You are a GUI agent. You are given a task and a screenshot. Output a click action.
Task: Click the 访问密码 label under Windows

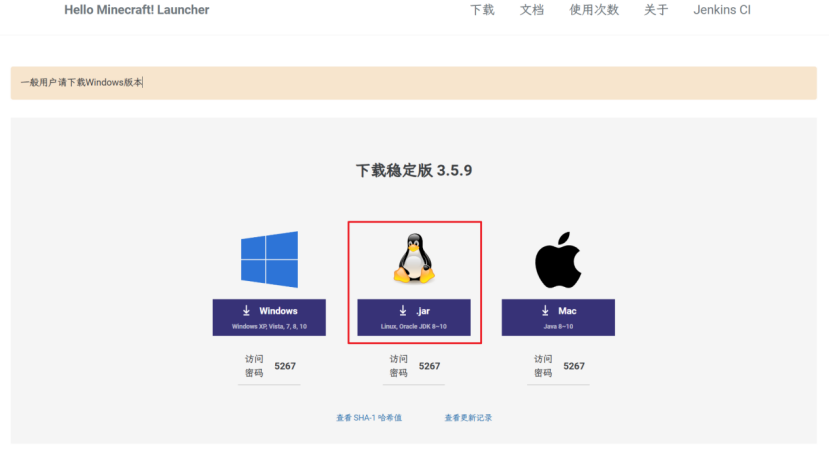click(254, 366)
